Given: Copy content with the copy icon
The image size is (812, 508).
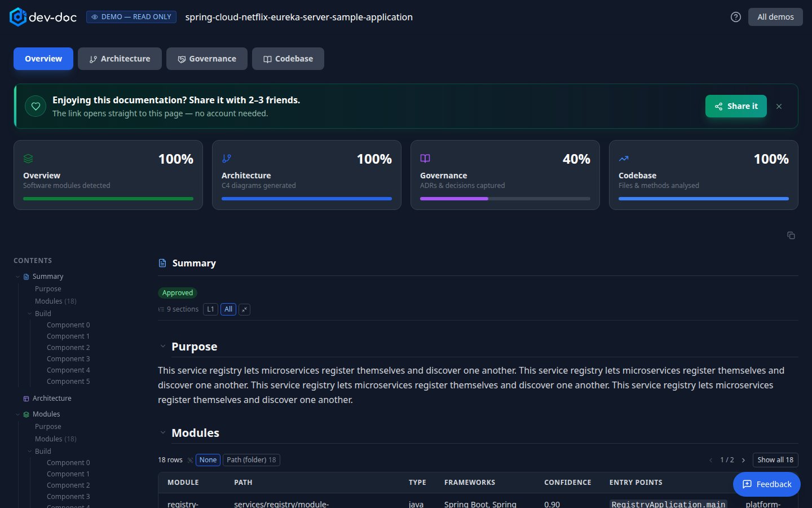Looking at the screenshot, I should [x=791, y=235].
